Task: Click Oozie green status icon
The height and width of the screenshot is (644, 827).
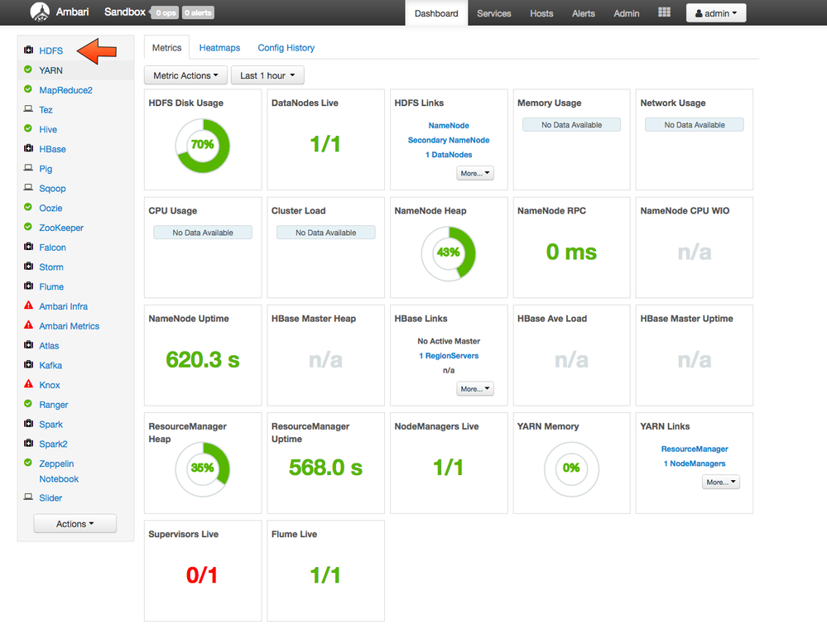Action: (x=28, y=207)
